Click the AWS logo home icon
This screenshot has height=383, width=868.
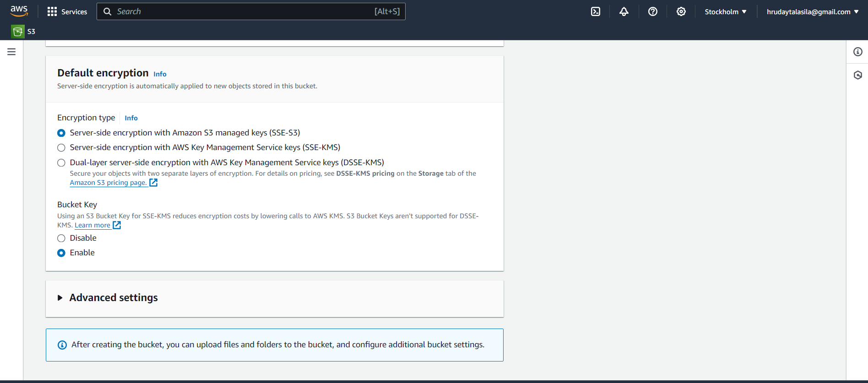click(19, 11)
